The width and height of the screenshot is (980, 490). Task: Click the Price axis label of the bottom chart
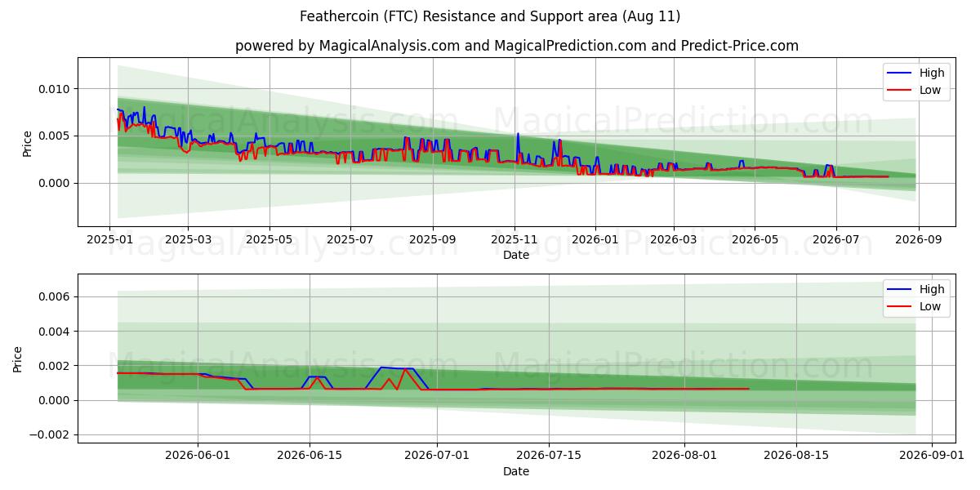tap(18, 359)
